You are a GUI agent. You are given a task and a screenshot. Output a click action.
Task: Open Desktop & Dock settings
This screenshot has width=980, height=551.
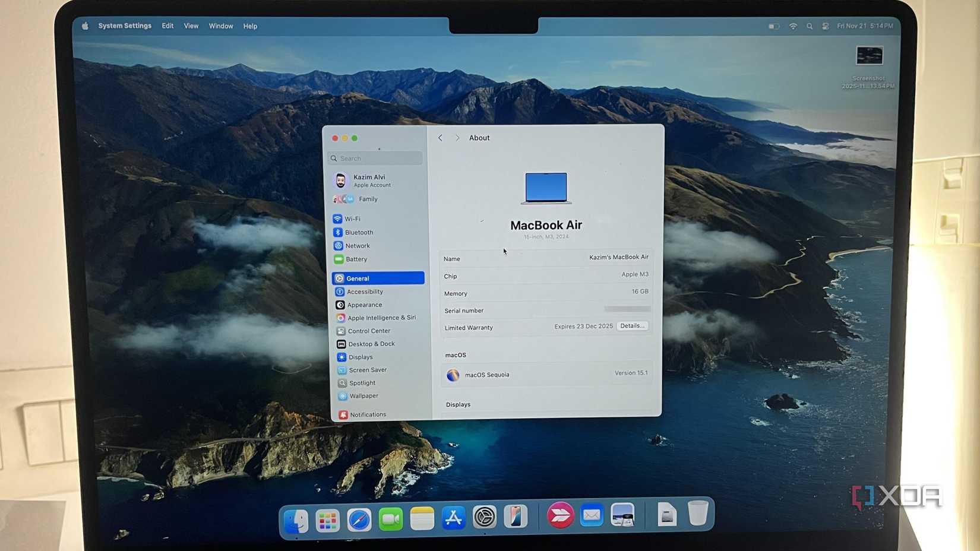371,343
